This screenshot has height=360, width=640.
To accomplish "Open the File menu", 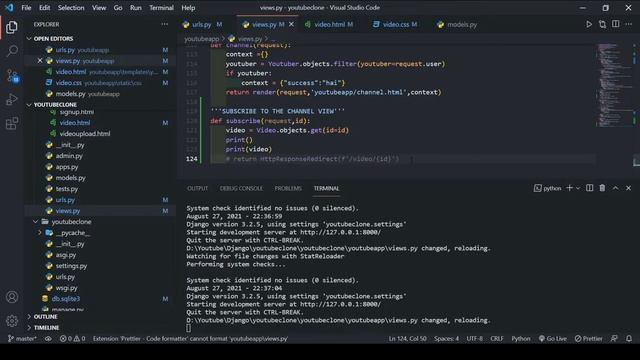I will [x=26, y=8].
